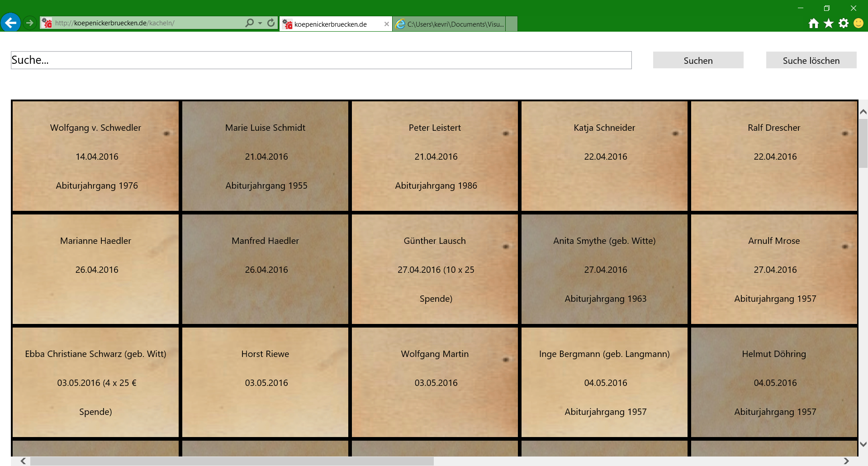
Task: Close the koepenickerbruecken.de tab
Action: pos(386,24)
